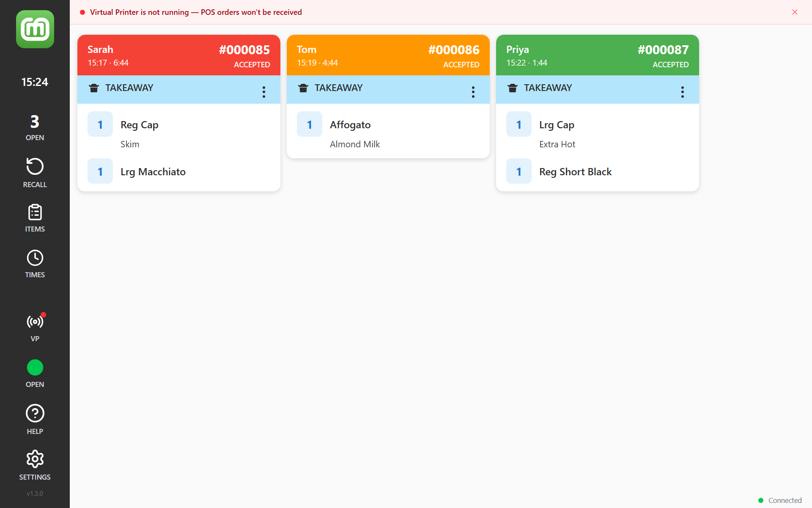Click the v1.3.0 version label

click(x=35, y=494)
